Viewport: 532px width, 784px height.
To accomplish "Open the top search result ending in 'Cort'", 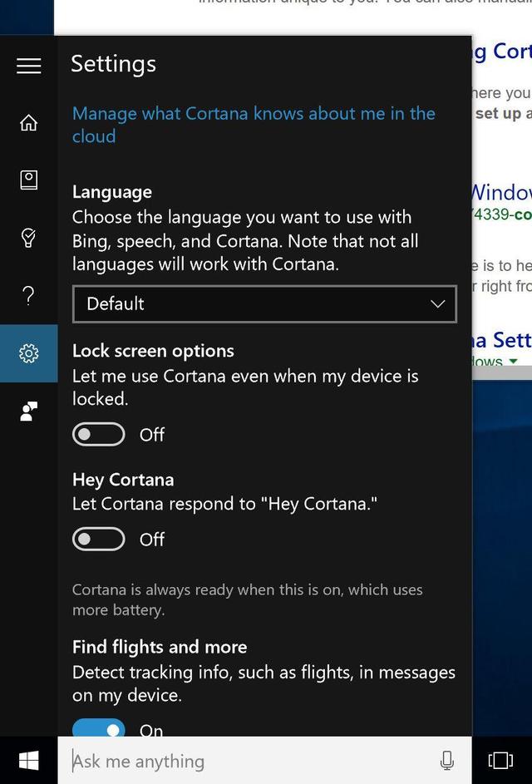I will [501, 52].
